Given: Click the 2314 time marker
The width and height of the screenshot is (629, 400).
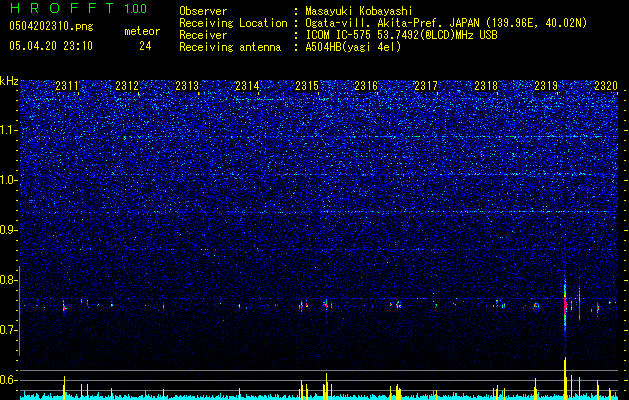Looking at the screenshot, I should point(247,85).
